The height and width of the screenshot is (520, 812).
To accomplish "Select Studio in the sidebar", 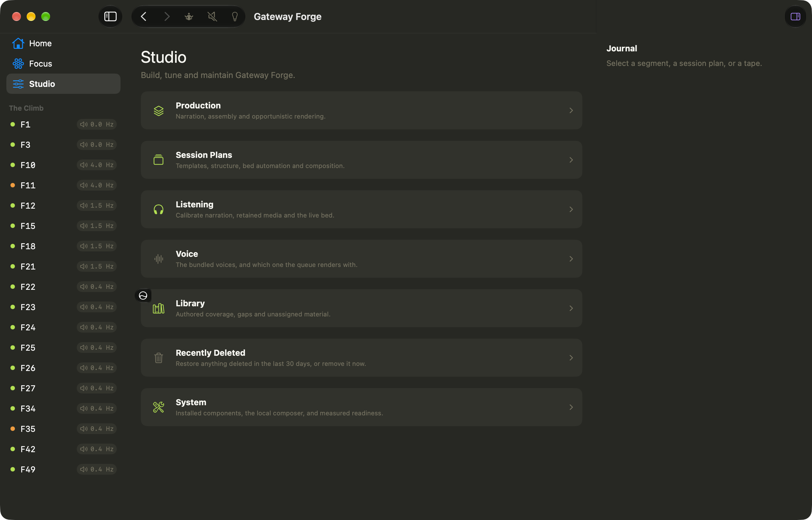I will tap(63, 84).
